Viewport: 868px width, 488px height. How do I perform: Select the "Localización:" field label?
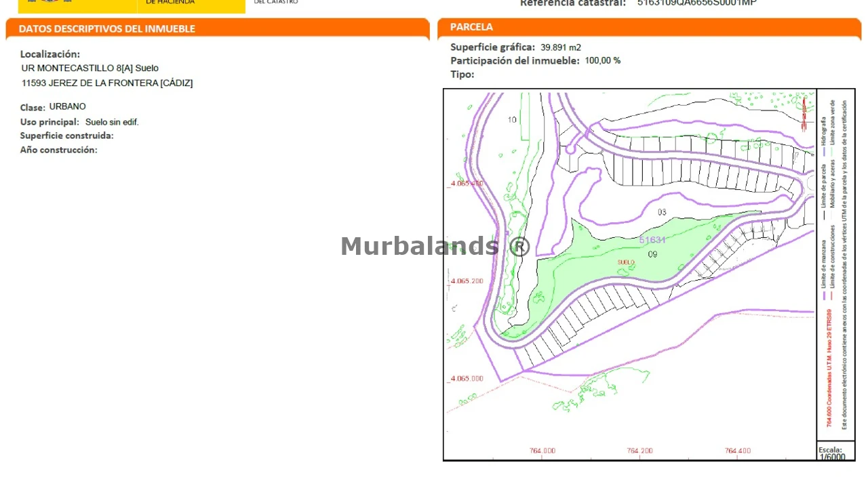pyautogui.click(x=50, y=54)
